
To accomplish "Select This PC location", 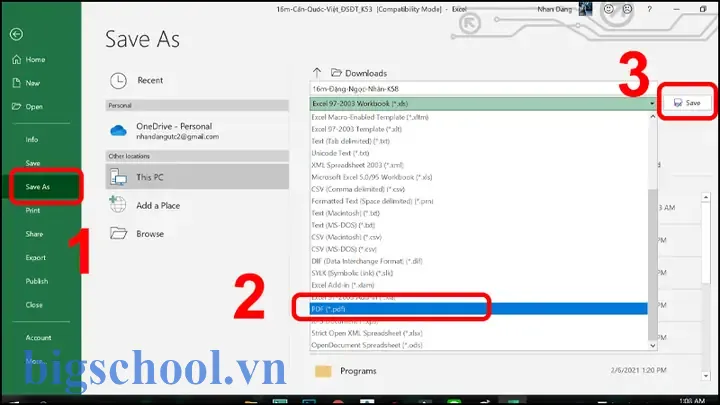I will click(x=197, y=177).
